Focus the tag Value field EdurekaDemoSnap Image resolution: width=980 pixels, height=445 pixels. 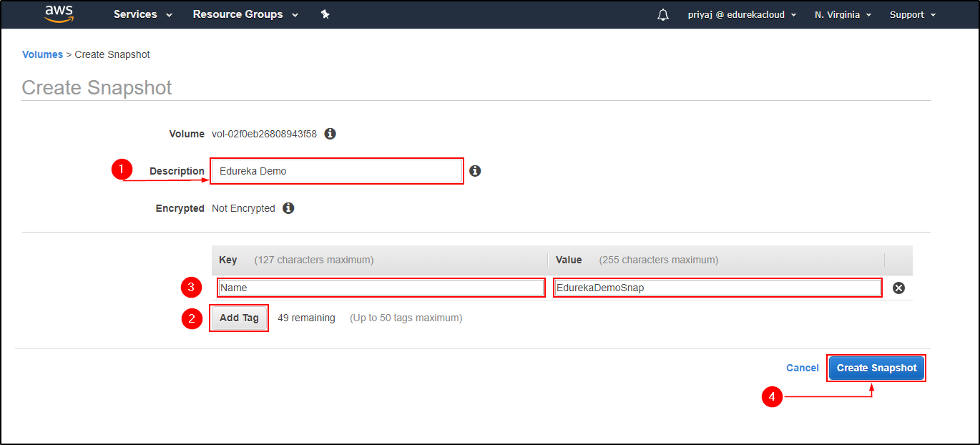[x=717, y=288]
